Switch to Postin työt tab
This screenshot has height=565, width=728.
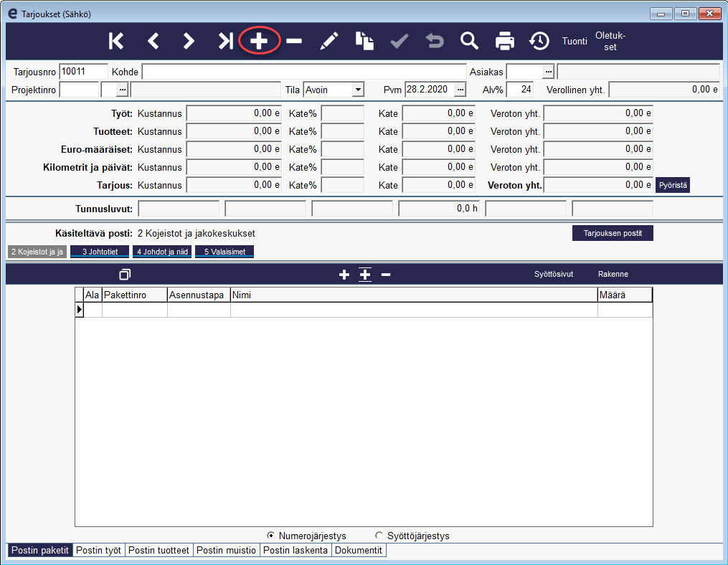(x=98, y=550)
